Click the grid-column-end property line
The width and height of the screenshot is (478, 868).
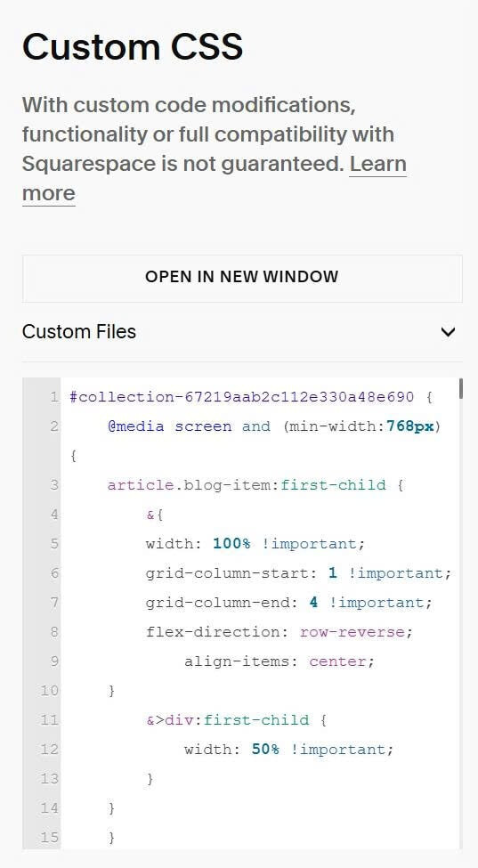coord(288,603)
